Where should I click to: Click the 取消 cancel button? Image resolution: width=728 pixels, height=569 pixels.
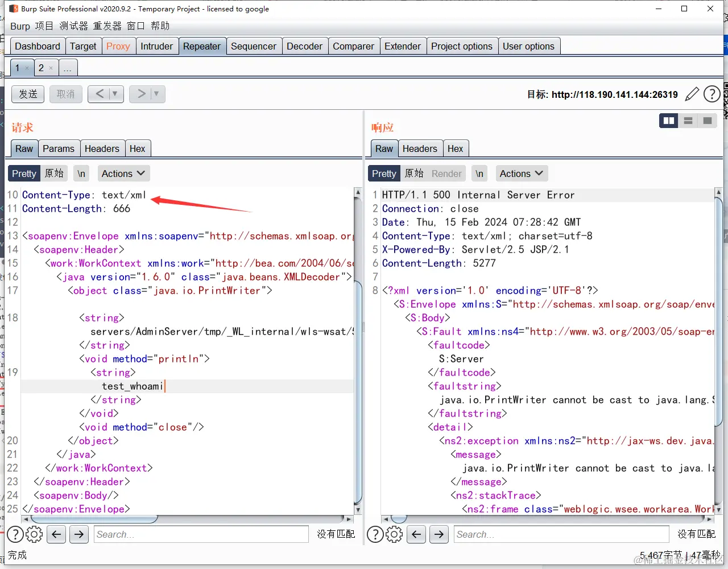click(66, 94)
